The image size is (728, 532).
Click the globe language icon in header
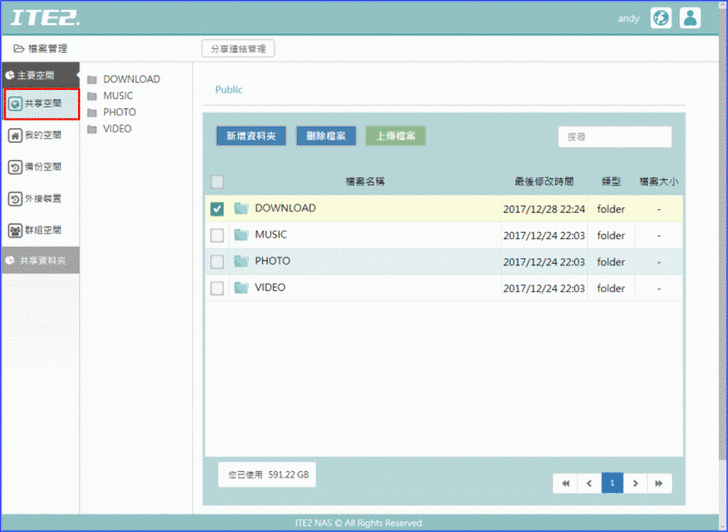pyautogui.click(x=660, y=18)
